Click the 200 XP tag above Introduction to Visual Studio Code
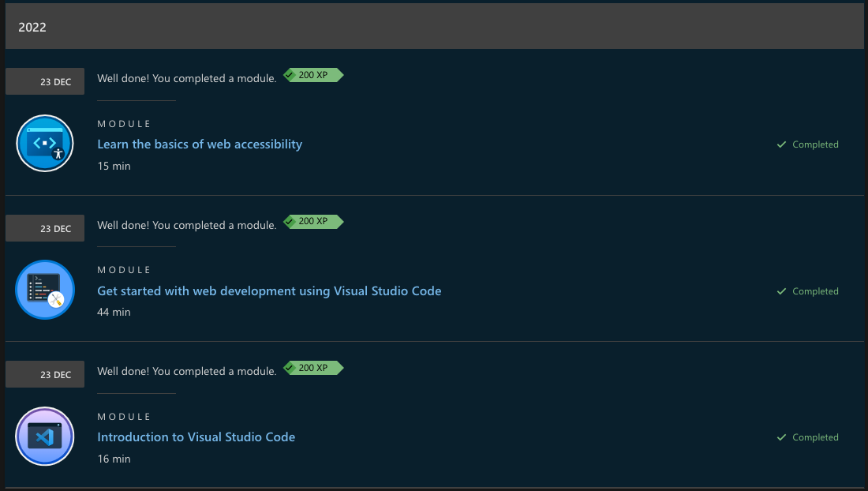Screen dimensions: 868x491 (x=313, y=368)
